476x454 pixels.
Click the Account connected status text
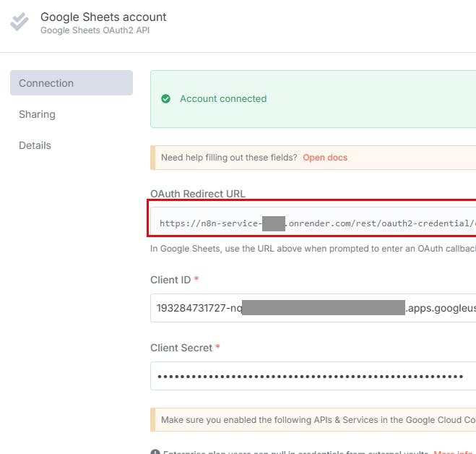coord(223,99)
